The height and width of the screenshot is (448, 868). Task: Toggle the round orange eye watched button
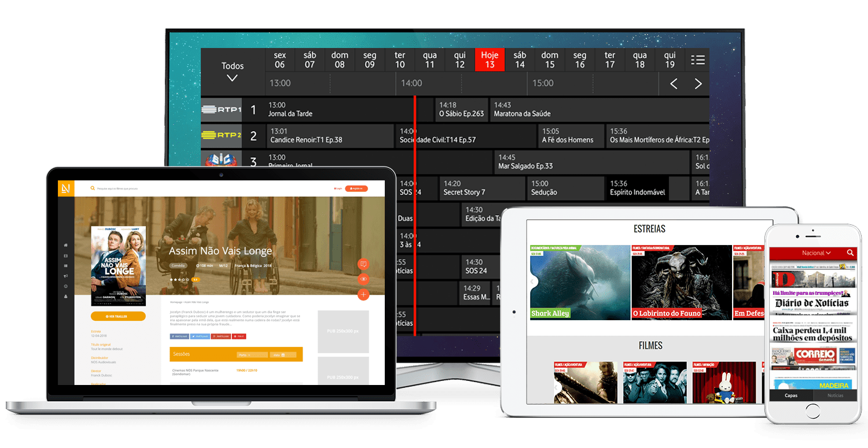click(x=363, y=279)
